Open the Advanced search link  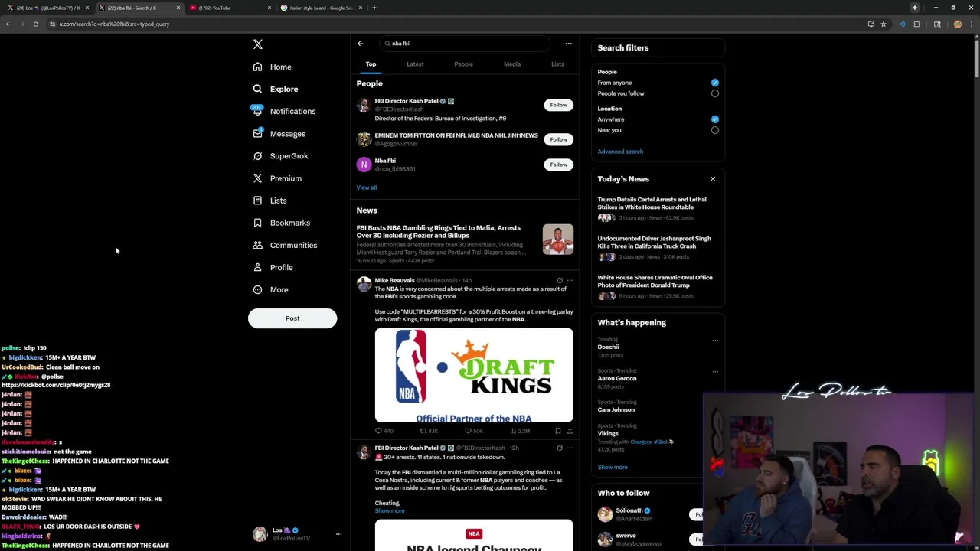pyautogui.click(x=620, y=152)
